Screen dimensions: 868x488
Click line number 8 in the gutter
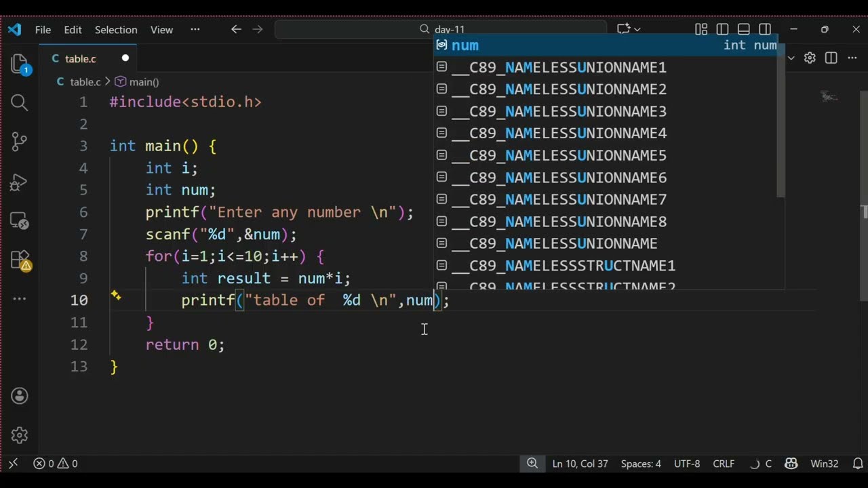83,256
